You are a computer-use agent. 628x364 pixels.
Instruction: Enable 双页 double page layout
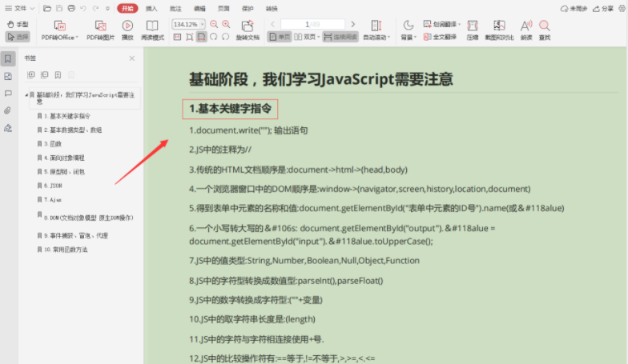click(304, 37)
